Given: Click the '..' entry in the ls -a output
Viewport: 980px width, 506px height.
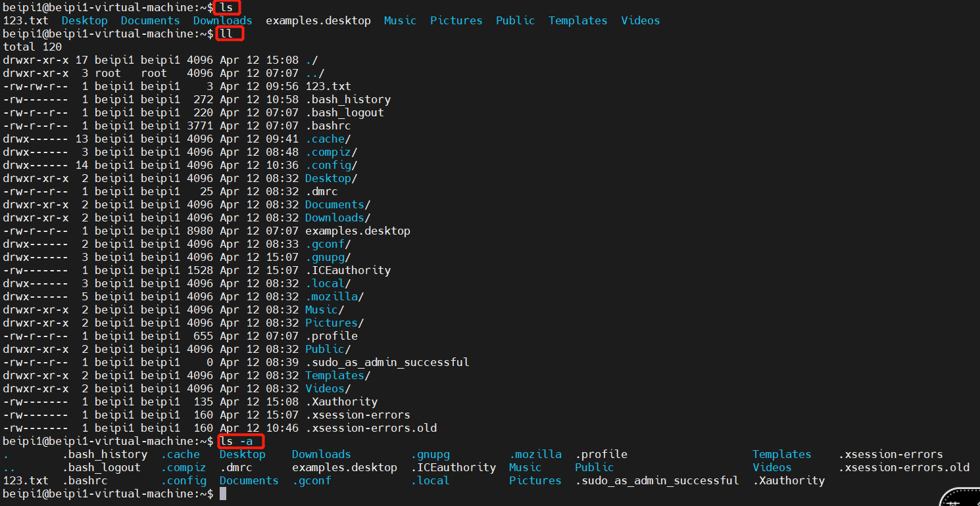Looking at the screenshot, I should (9, 469).
